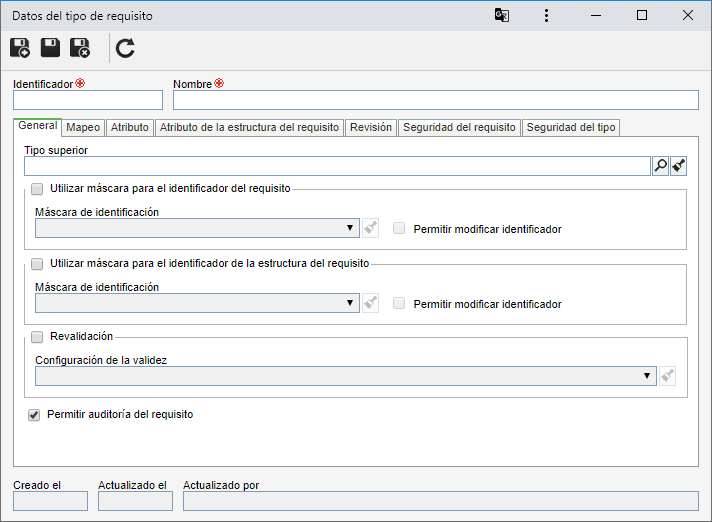The image size is (712, 522).
Task: Open the Seguridad del tipo tab
Action: point(571,128)
